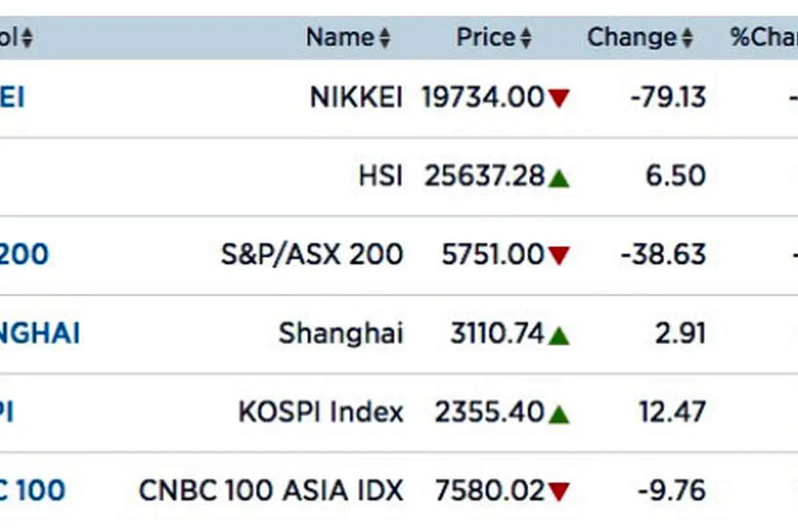Open the SHANGHAI symbol link
This screenshot has height=532, width=798.
(40, 333)
